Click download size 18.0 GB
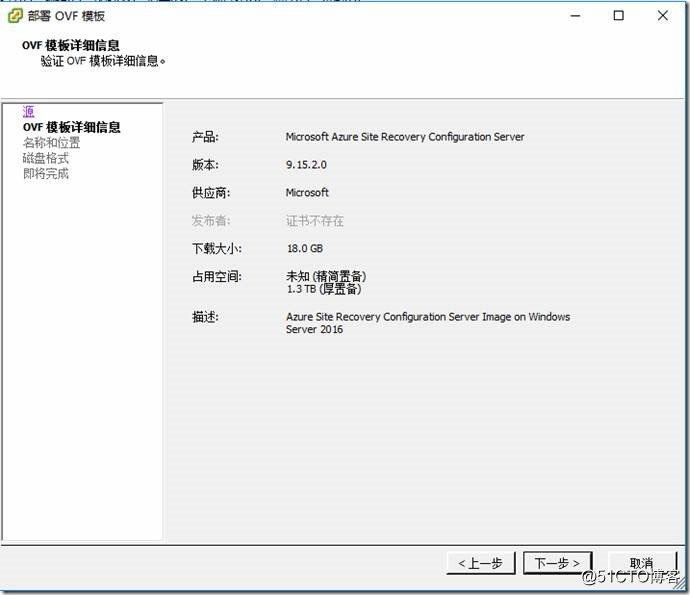 [x=305, y=248]
